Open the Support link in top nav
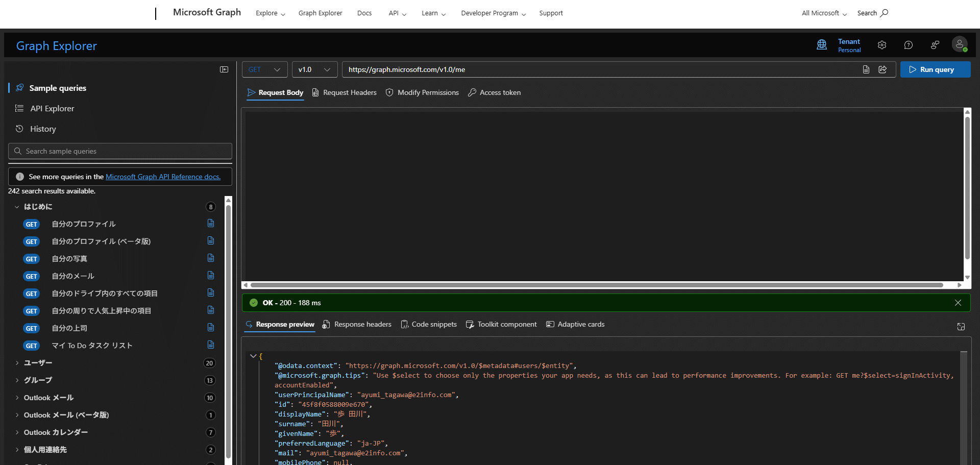Viewport: 980px width, 465px height. click(551, 13)
